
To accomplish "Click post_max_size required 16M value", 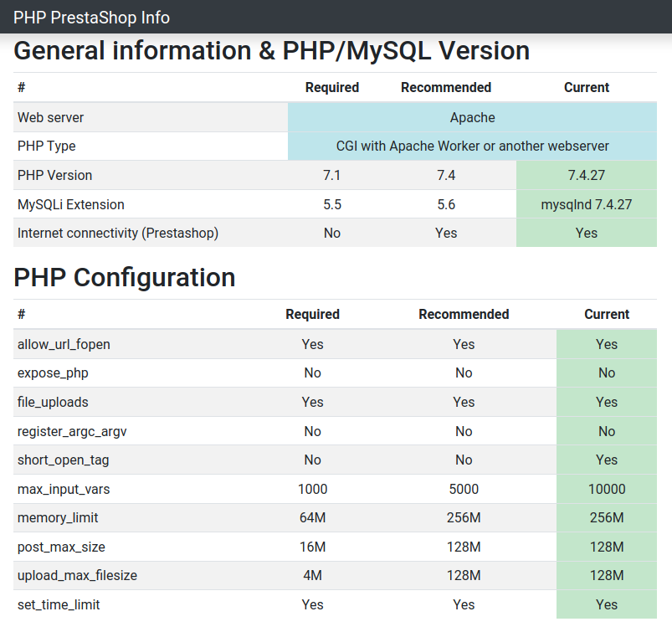I will (312, 547).
